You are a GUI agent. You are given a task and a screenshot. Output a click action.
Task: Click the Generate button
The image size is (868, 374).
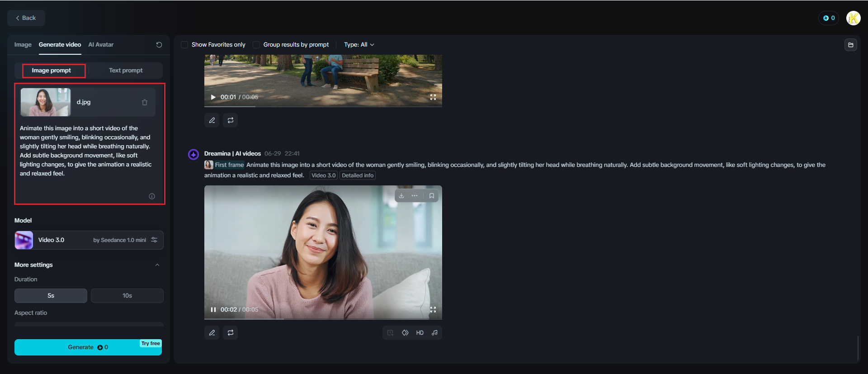(x=88, y=347)
